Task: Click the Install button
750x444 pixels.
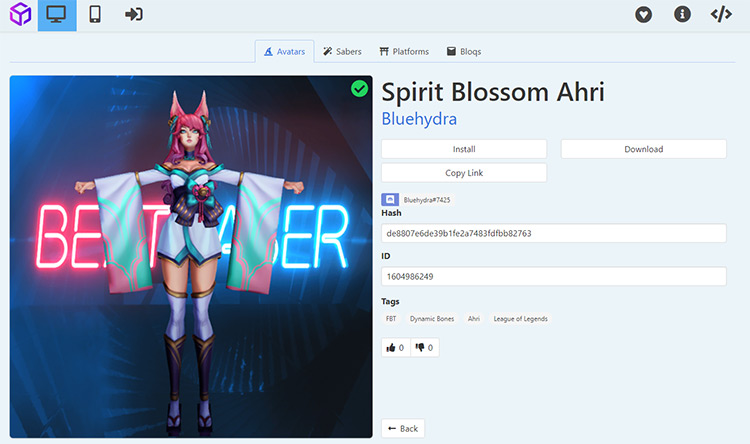Action: pyautogui.click(x=464, y=149)
